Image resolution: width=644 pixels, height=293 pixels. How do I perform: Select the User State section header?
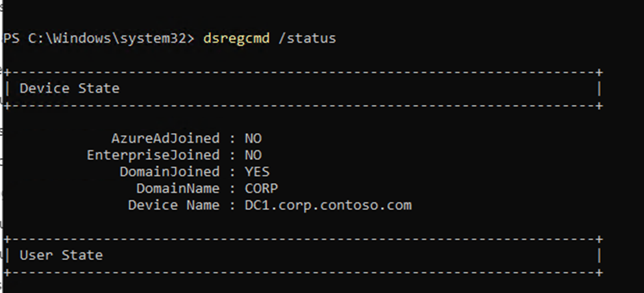pos(61,255)
